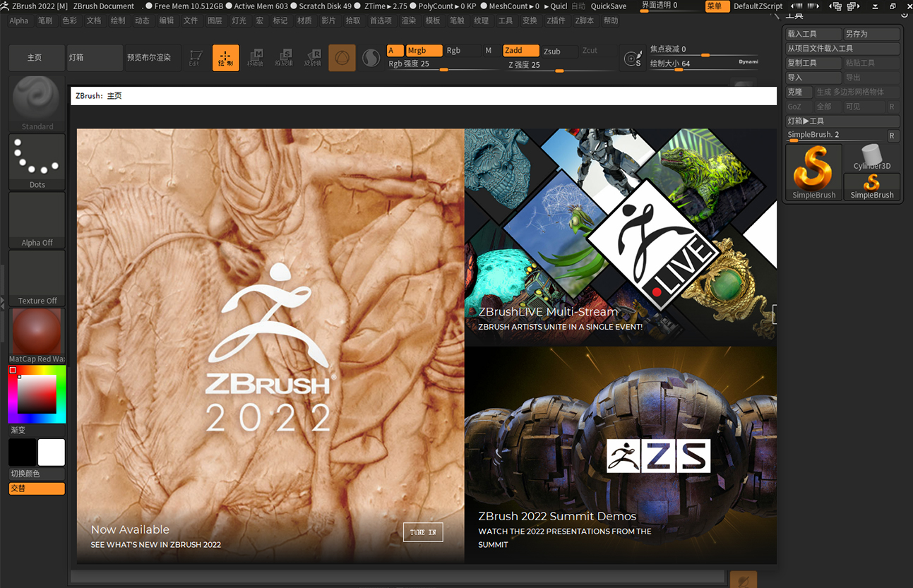Open the Alpha Off selector
913x588 pixels.
point(37,220)
